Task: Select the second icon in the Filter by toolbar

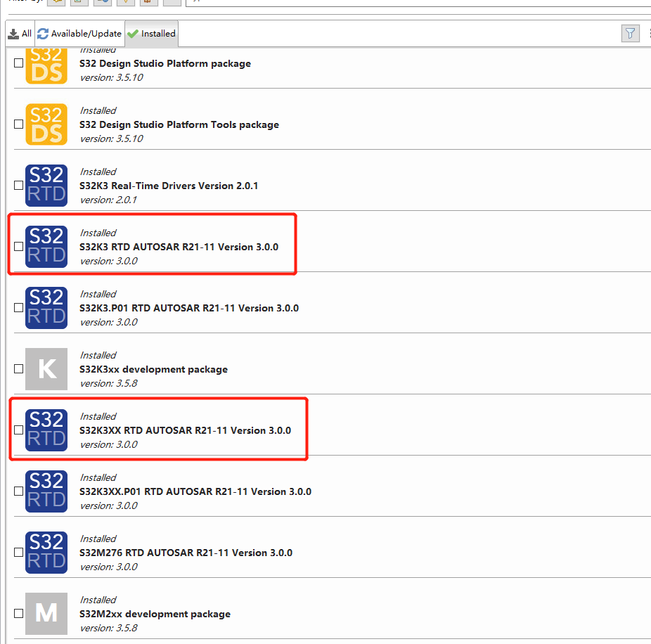Action: 78,3
